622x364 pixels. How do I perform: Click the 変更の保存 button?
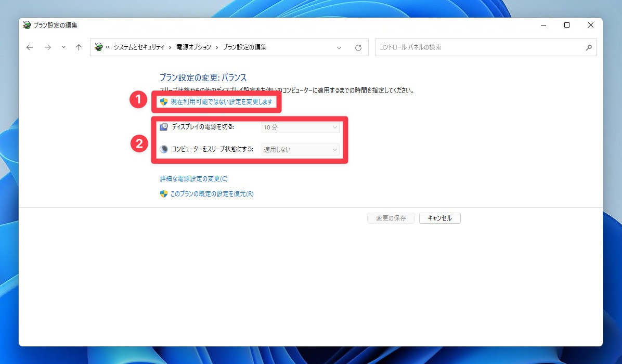point(391,218)
